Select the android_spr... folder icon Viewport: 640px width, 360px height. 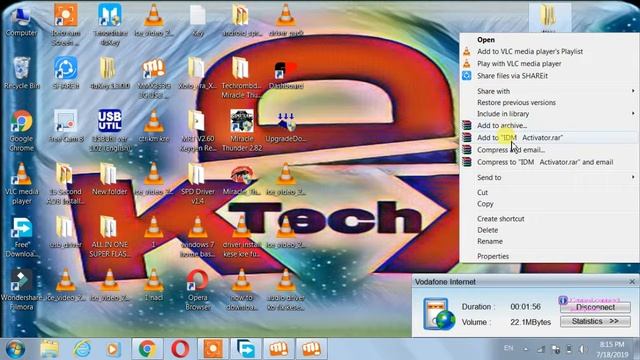pos(242,20)
